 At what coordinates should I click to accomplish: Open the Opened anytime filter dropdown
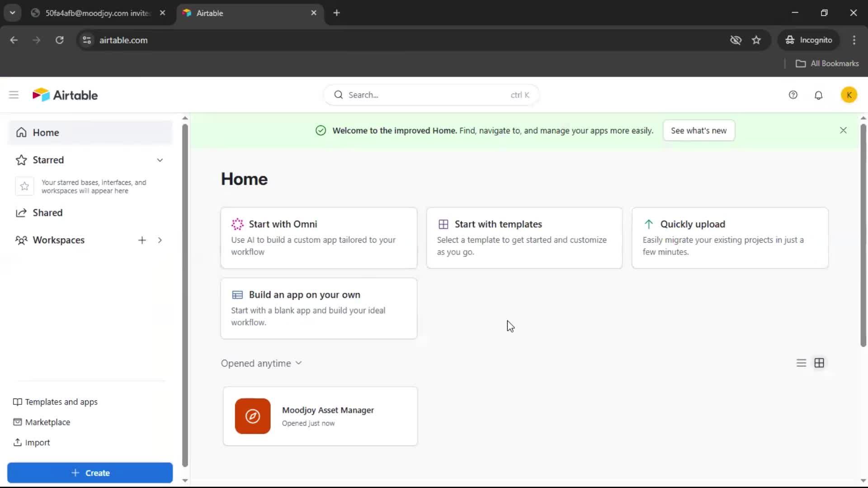[x=261, y=363]
